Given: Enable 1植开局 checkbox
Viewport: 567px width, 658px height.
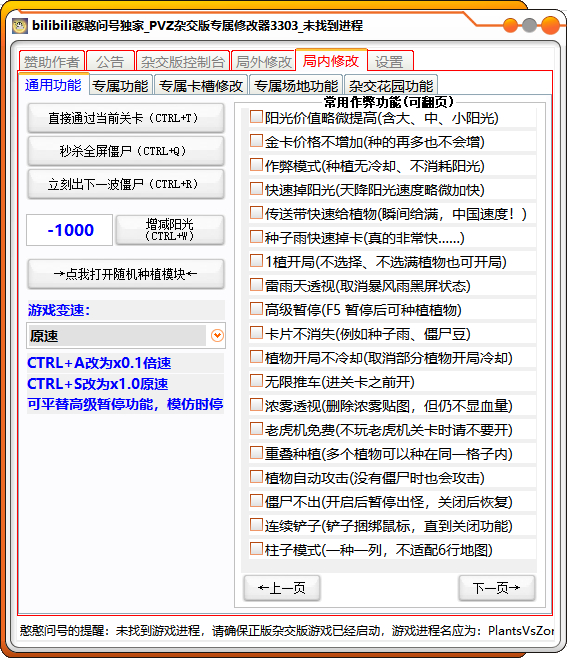Looking at the screenshot, I should [x=256, y=261].
